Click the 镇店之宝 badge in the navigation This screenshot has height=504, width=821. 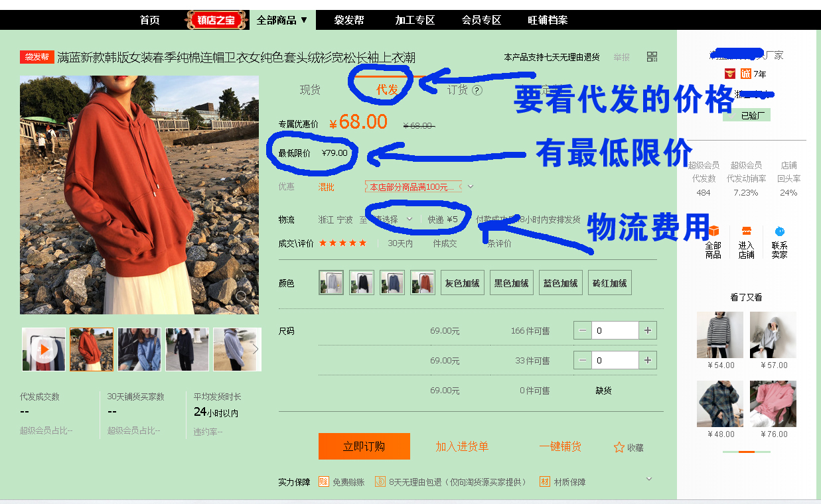(216, 20)
